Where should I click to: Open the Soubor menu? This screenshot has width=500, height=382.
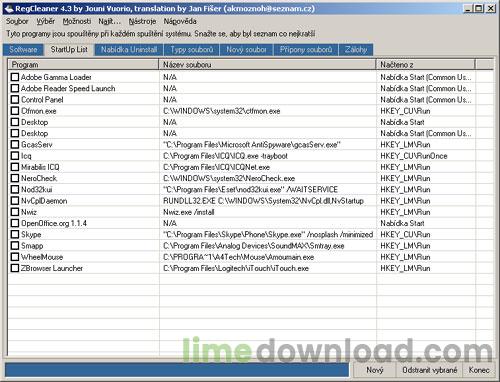point(17,21)
